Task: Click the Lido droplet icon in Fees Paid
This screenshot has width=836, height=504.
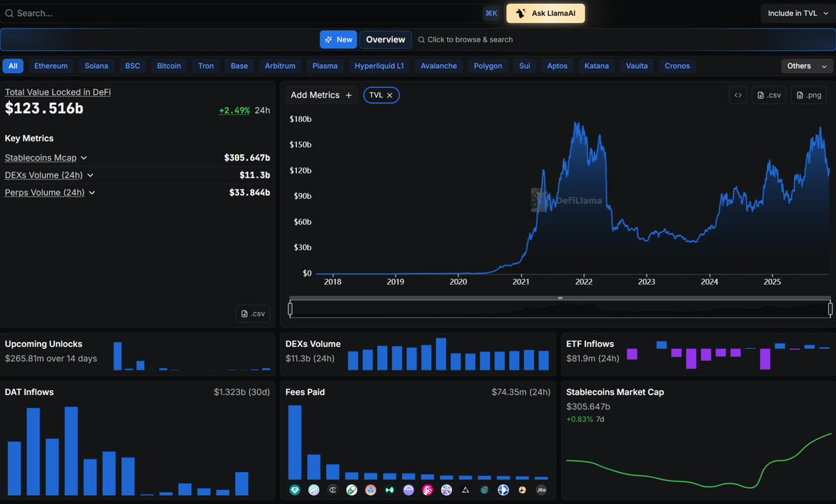Action: click(371, 490)
